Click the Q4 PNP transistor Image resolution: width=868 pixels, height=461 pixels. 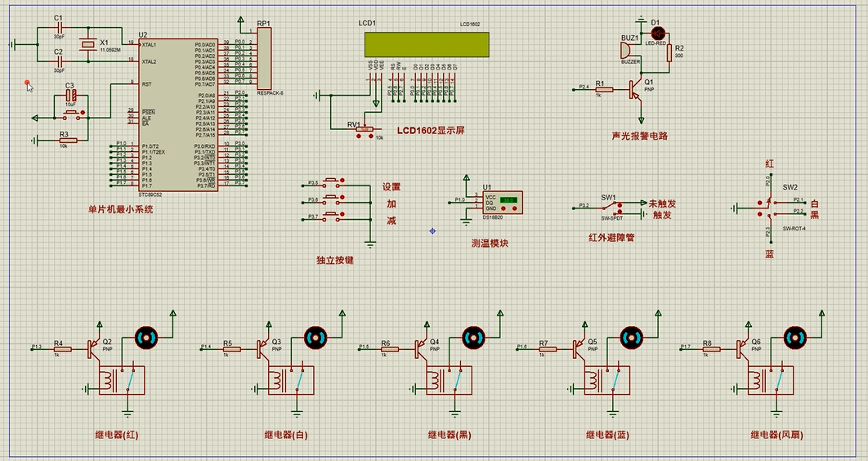[421, 348]
